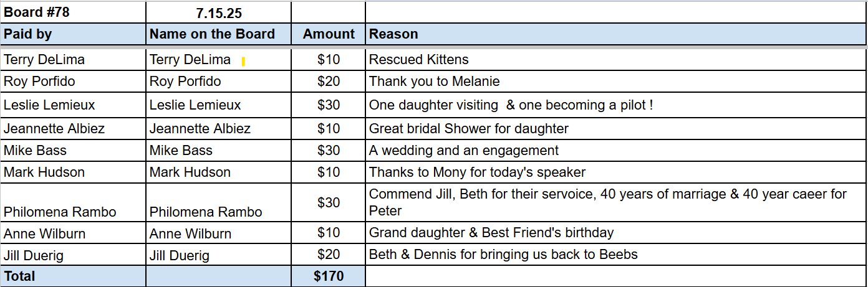Click Leslie Lemieux in the Paid by column
Image resolution: width=868 pixels, height=287 pixels.
(49, 105)
